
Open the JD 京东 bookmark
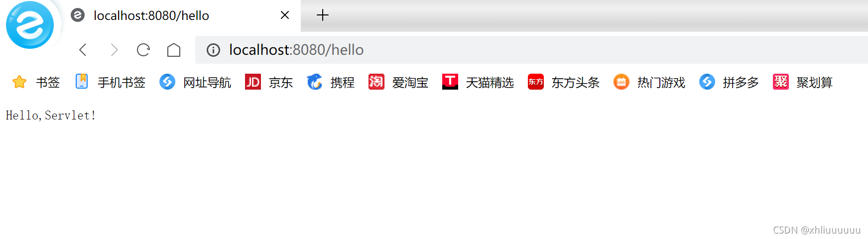point(269,82)
